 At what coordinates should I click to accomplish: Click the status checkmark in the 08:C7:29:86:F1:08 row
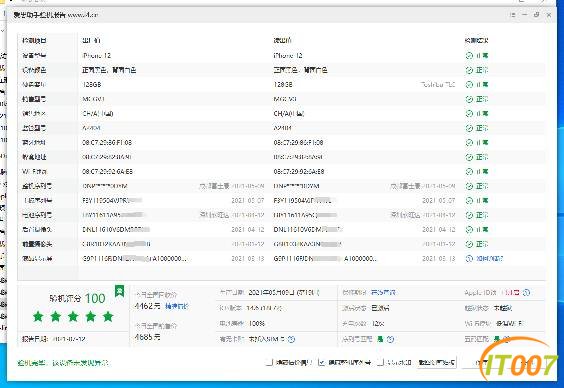(469, 142)
